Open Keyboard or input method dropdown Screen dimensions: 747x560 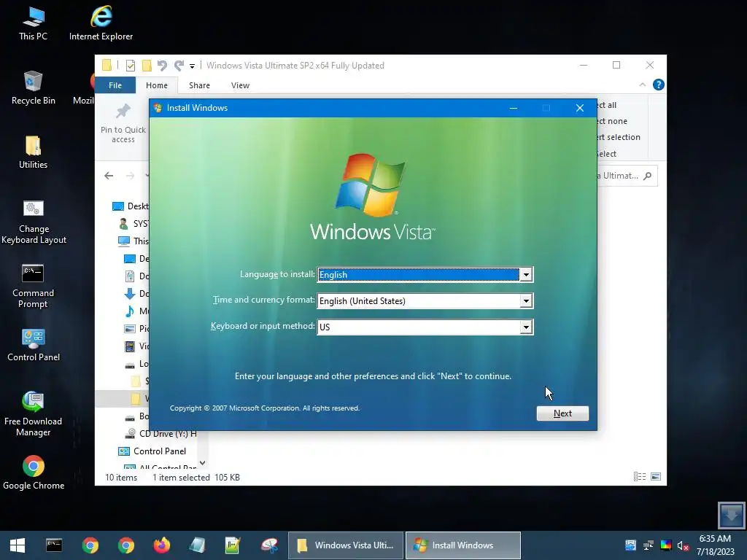tap(526, 327)
